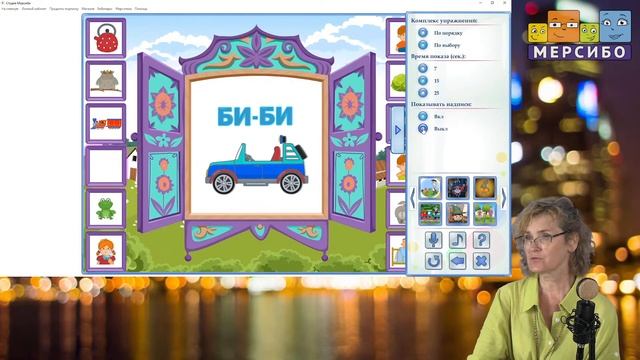Show next background thumbnails with right chevron
The height and width of the screenshot is (360, 640).
point(504,199)
